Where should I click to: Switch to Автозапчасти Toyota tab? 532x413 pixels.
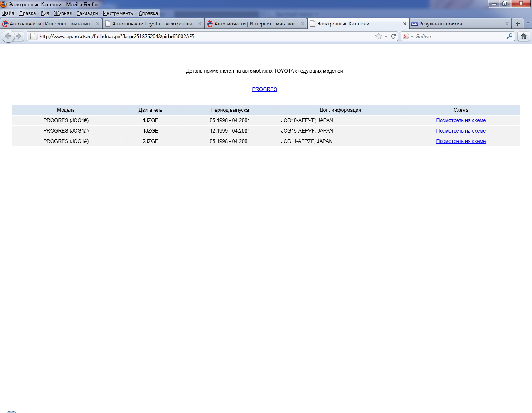153,24
